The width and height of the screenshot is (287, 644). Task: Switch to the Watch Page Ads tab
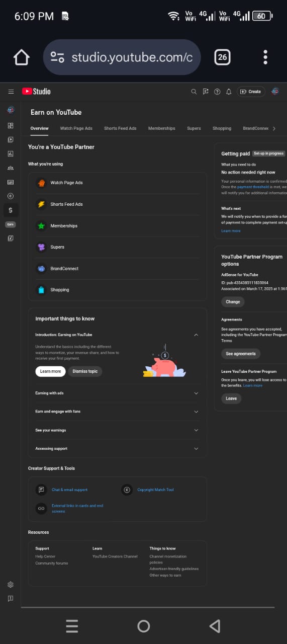coord(76,128)
